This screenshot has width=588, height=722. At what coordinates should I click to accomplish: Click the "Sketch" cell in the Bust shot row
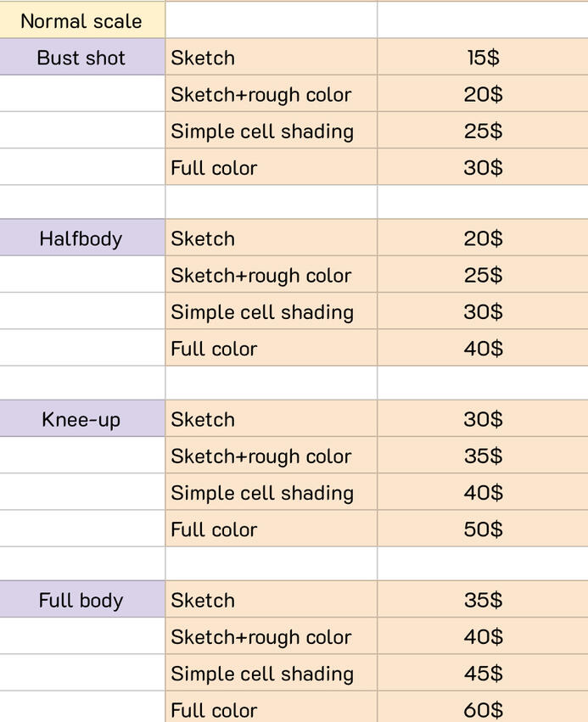[271, 58]
